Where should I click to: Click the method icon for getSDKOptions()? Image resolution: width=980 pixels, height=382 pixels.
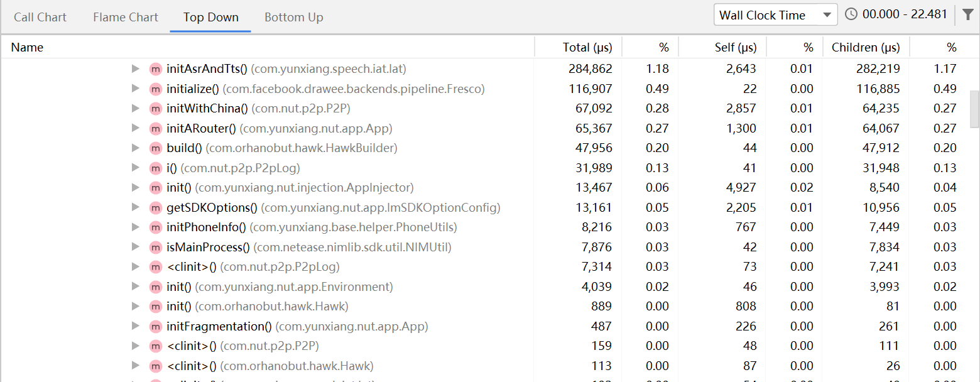(x=155, y=208)
